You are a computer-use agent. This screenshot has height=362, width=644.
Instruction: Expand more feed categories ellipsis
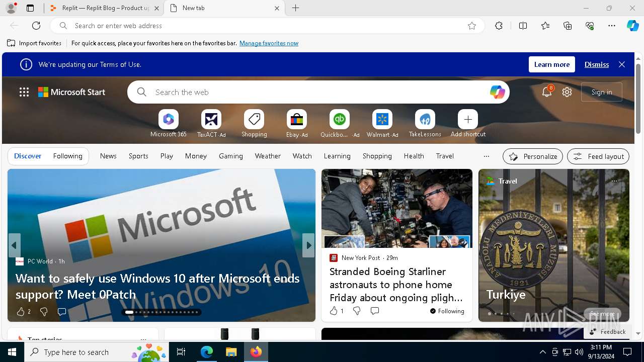(x=486, y=156)
